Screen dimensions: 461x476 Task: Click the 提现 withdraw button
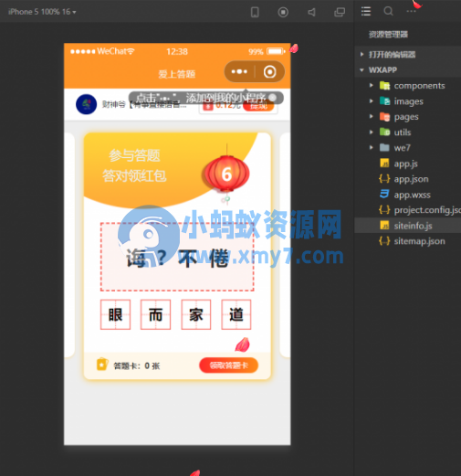point(258,106)
